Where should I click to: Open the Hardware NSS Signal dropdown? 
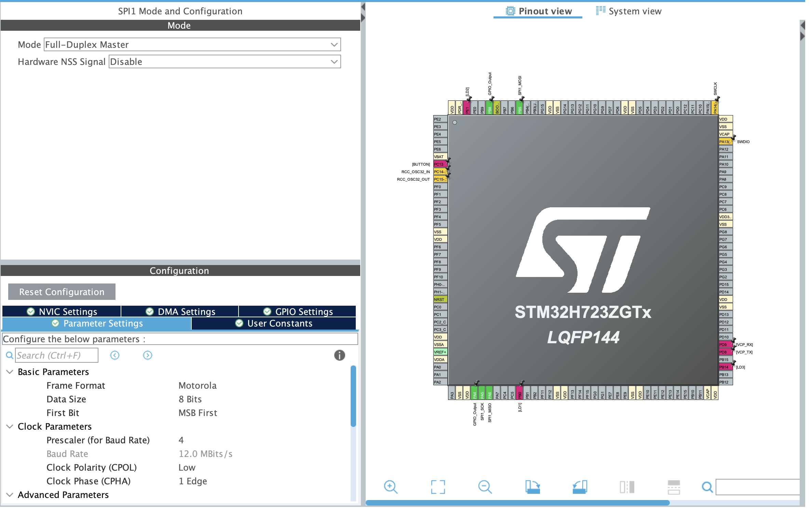click(224, 62)
